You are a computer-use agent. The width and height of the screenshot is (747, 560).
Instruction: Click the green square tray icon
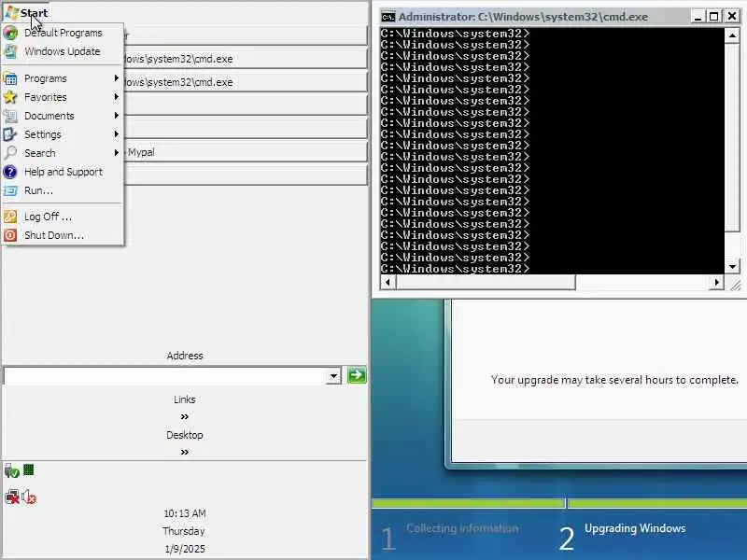[x=29, y=470]
